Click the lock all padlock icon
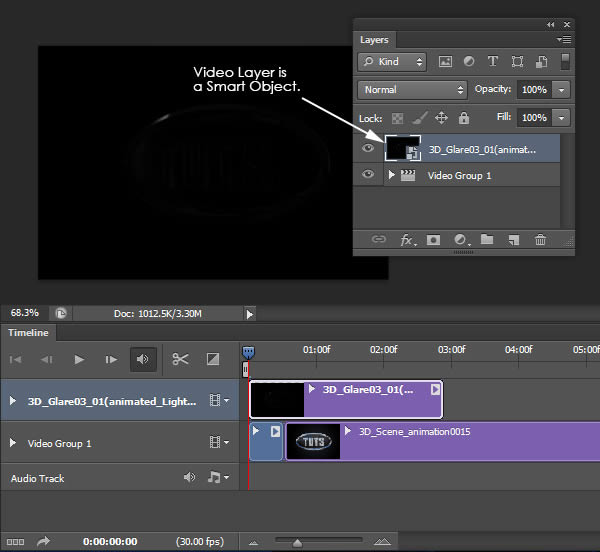This screenshot has height=552, width=600. 464,118
